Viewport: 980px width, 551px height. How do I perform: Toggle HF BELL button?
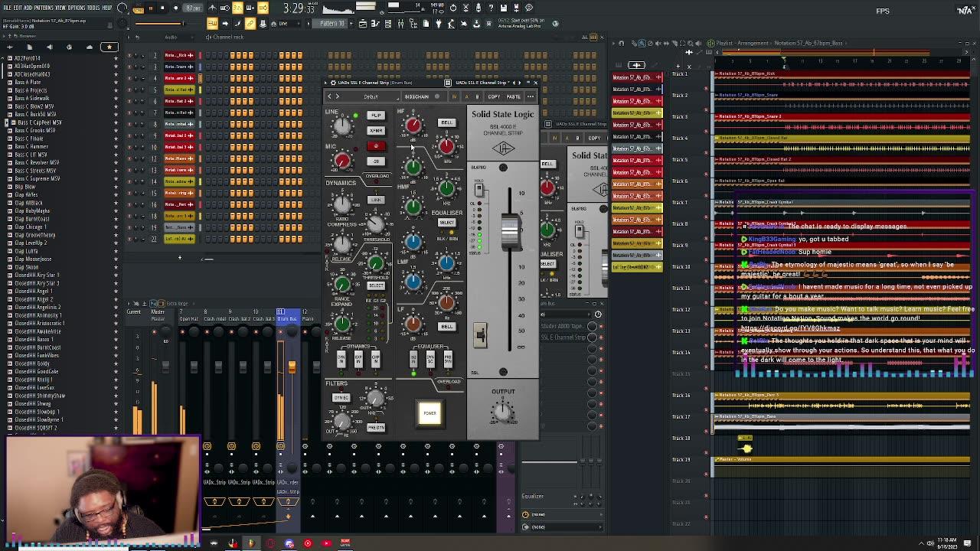(x=446, y=122)
